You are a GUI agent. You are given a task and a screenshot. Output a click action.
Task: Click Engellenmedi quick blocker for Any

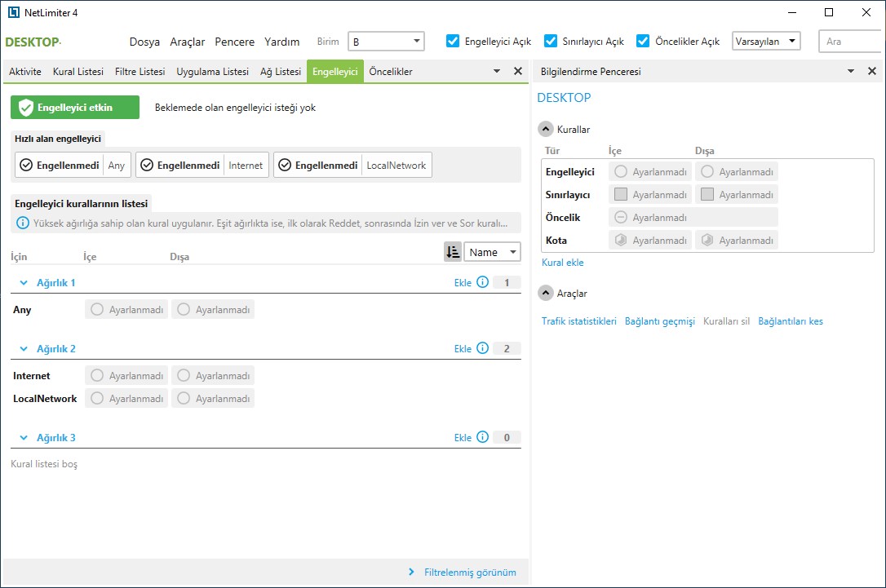[73, 165]
